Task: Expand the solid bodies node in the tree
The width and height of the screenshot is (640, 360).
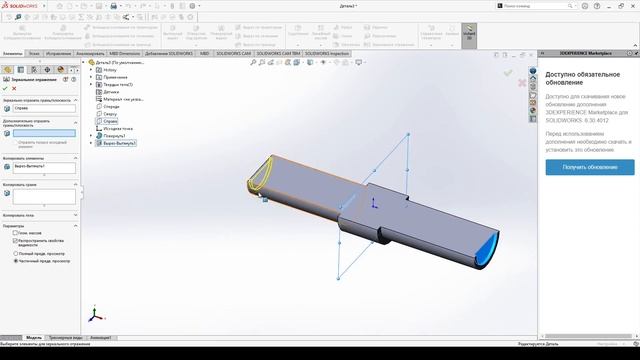Action: [x=91, y=84]
